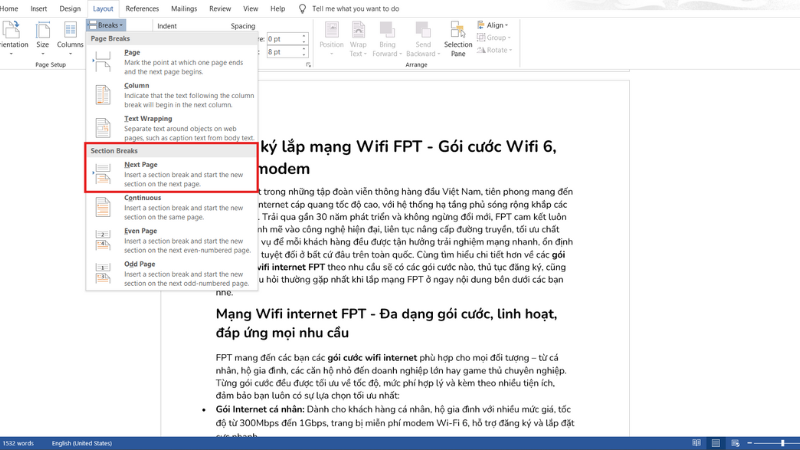
Task: Click the Spacing After 8 pt field
Action: 284,52
